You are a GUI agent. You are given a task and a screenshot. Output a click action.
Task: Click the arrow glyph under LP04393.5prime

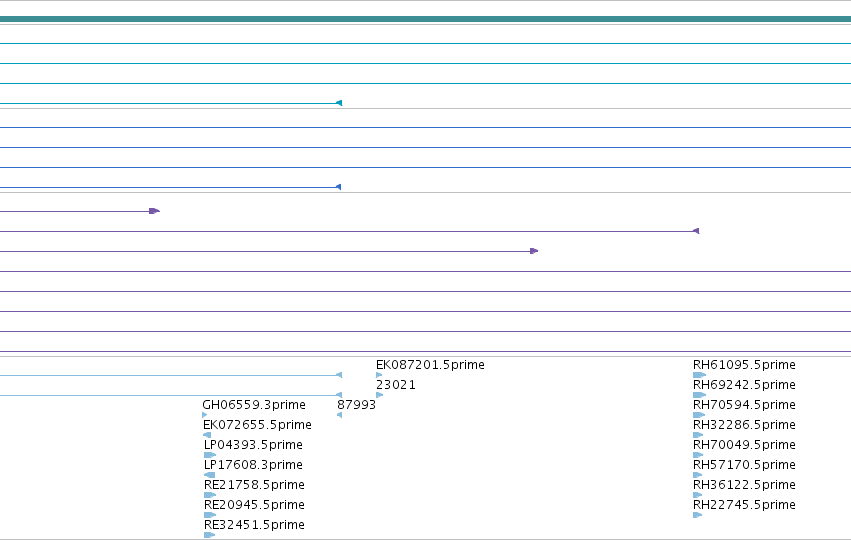point(210,455)
